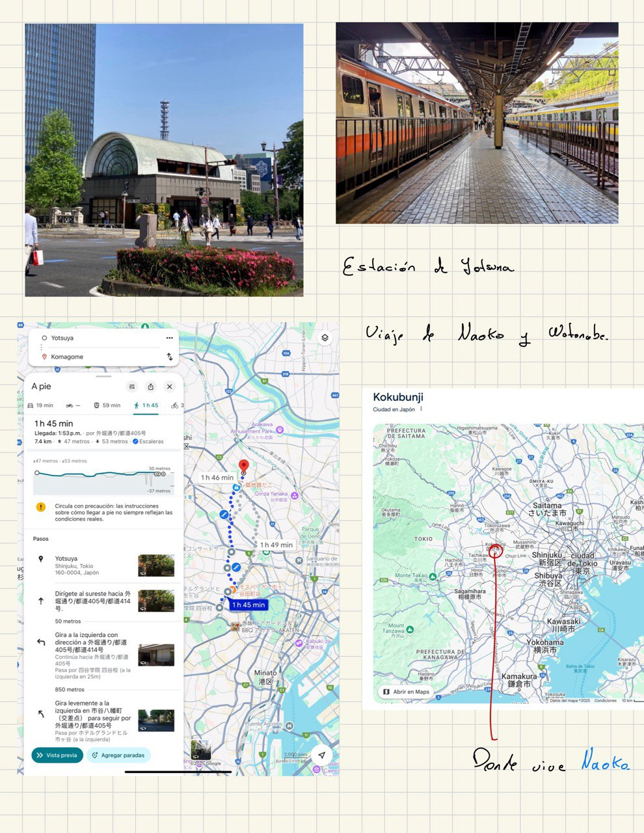Select the slight-left arrow step icon
The width and height of the screenshot is (644, 833).
(x=41, y=714)
